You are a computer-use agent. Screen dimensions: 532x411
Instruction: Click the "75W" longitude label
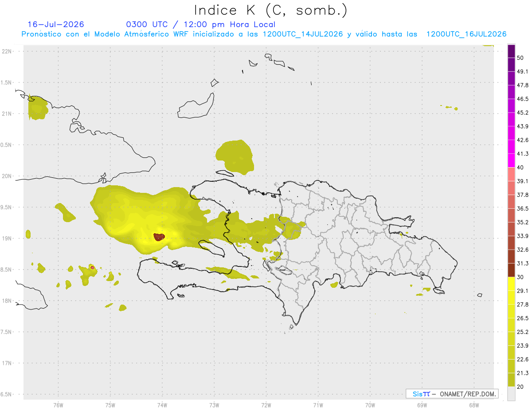(110, 405)
